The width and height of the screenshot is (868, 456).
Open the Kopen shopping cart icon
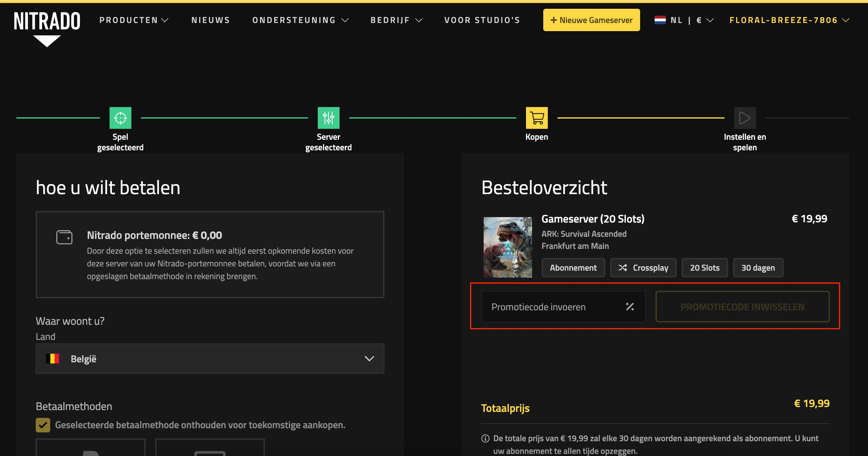click(x=536, y=118)
